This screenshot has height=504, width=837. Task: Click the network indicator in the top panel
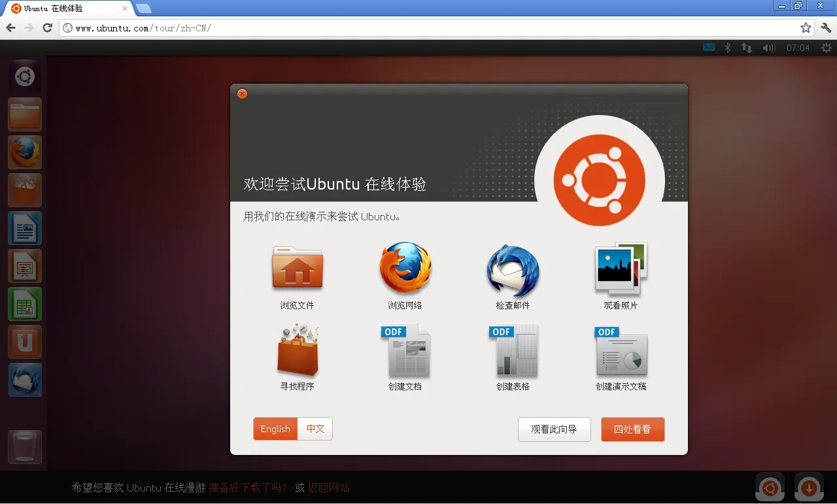click(x=746, y=47)
